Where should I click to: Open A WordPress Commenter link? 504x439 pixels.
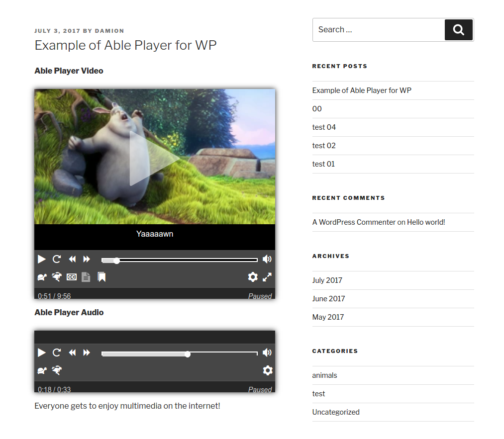click(354, 222)
